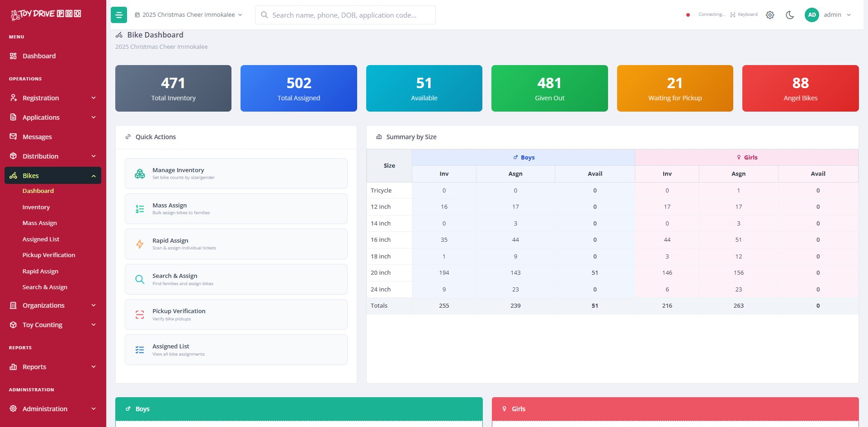This screenshot has height=427, width=868.
Task: Click the Search & Assign quick action title
Action: click(x=175, y=276)
